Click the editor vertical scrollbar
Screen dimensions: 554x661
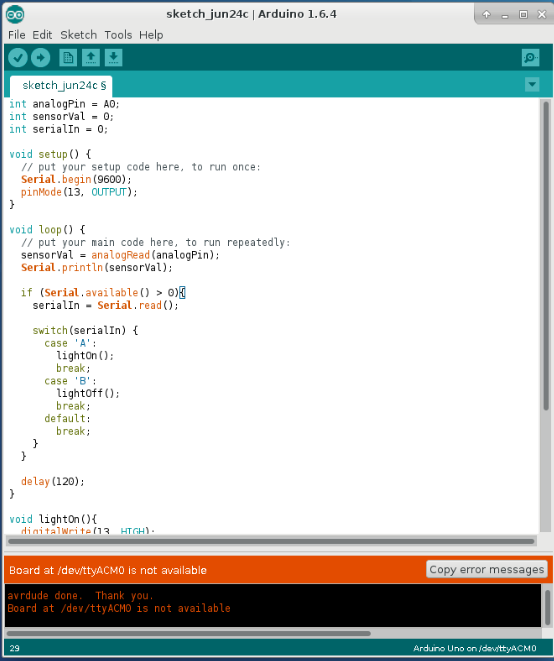[x=546, y=256]
